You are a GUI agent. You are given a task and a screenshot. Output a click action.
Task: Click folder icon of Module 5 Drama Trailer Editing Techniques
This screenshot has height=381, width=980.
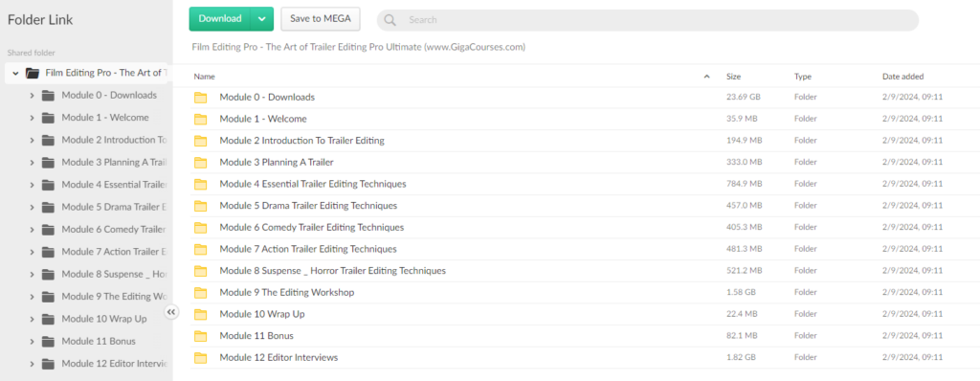[x=200, y=206]
